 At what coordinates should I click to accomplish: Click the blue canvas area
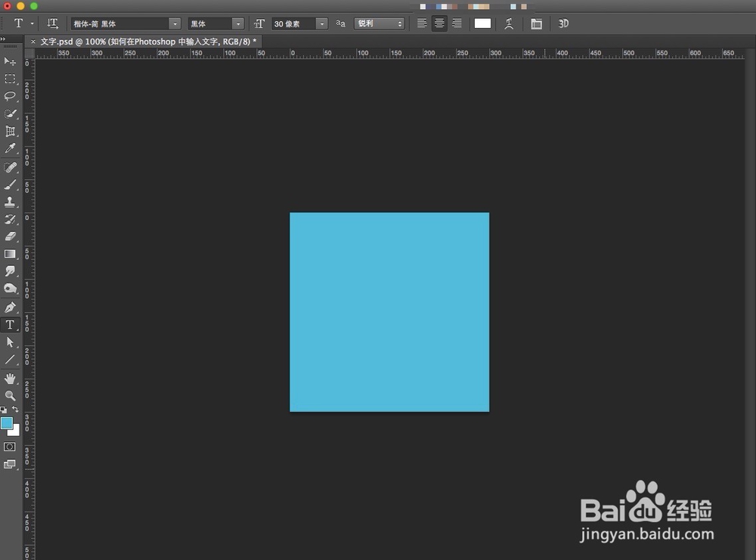tap(389, 312)
